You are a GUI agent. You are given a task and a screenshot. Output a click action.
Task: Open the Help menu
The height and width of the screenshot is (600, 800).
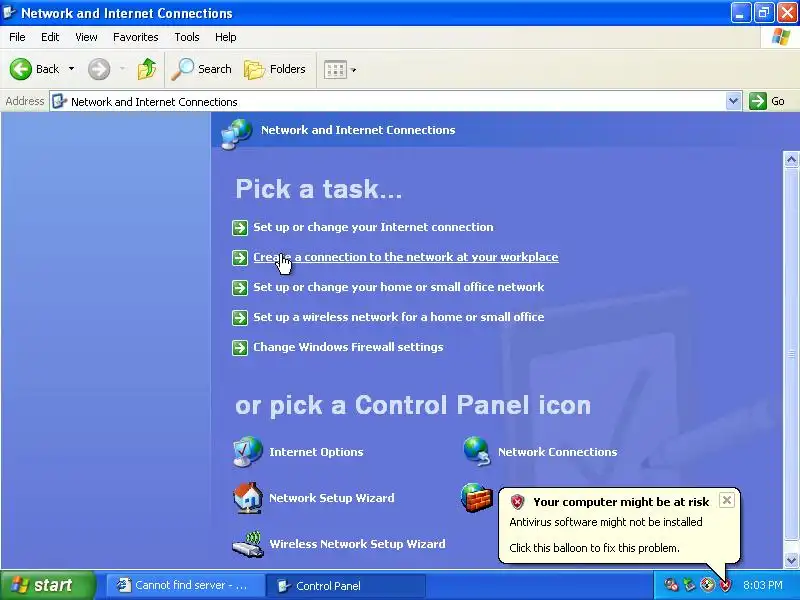point(226,37)
